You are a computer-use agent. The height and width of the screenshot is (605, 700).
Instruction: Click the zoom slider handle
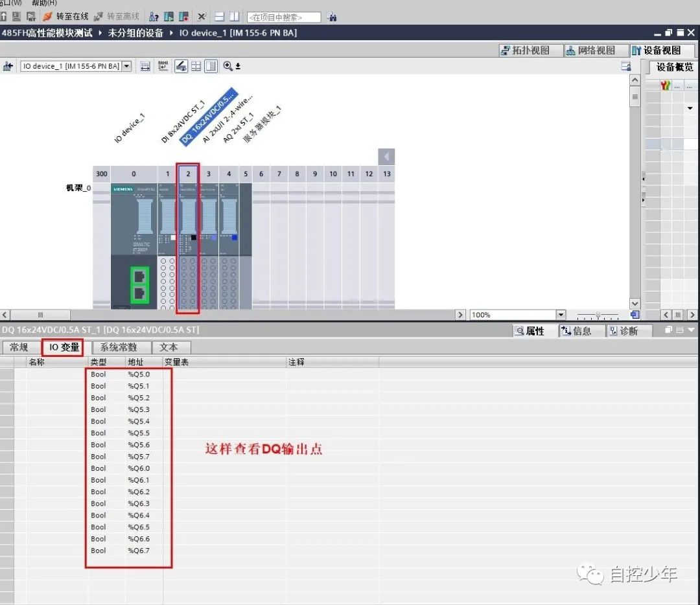pos(598,315)
